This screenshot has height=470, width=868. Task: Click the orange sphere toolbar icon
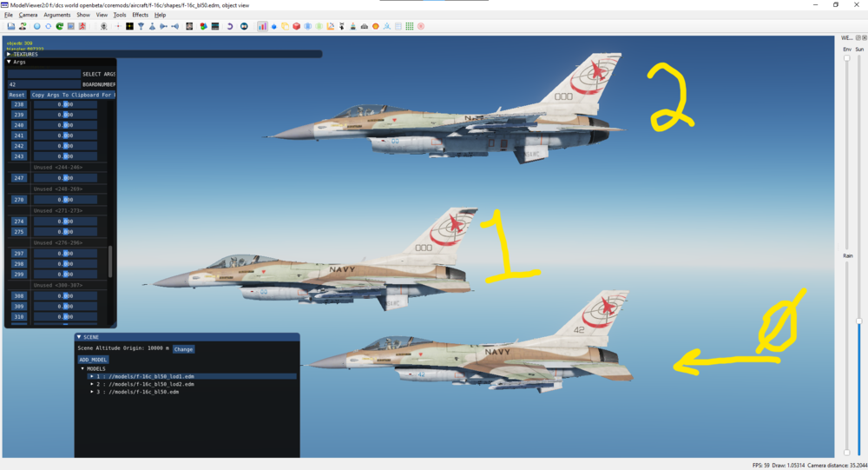(375, 26)
